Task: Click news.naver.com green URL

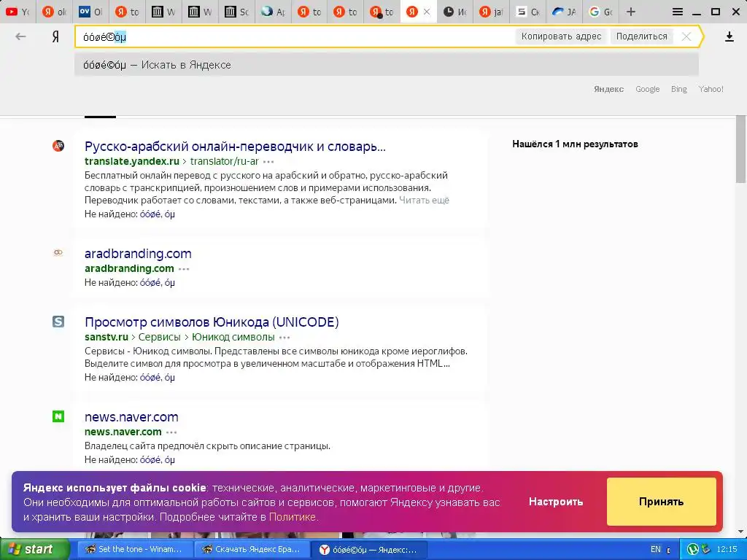Action: click(123, 432)
